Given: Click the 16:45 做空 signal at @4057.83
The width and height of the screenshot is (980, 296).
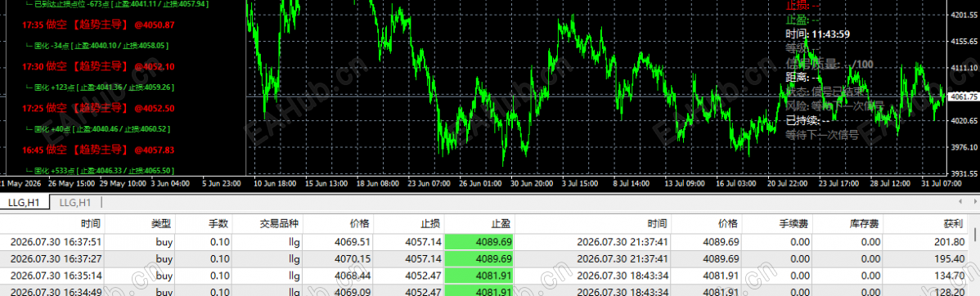Looking at the screenshot, I should pos(98,150).
